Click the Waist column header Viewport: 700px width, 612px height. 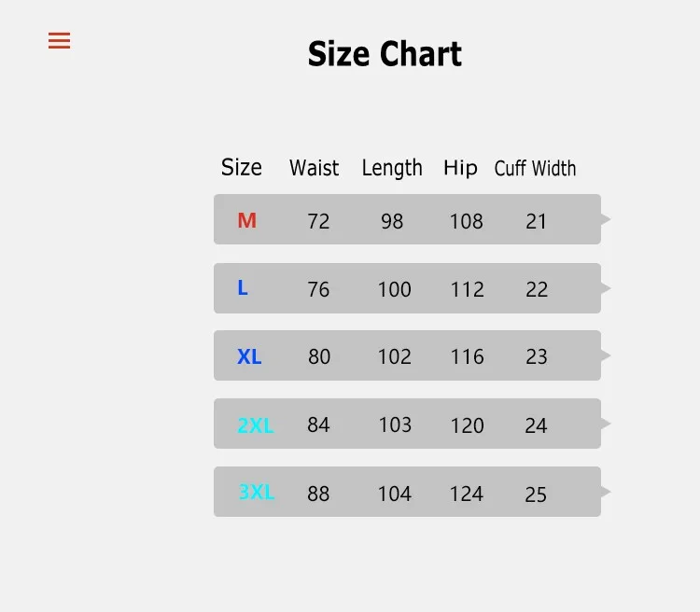click(x=314, y=168)
